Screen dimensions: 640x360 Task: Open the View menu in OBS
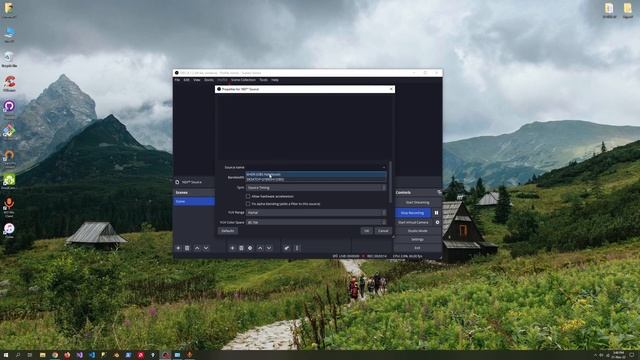point(197,80)
